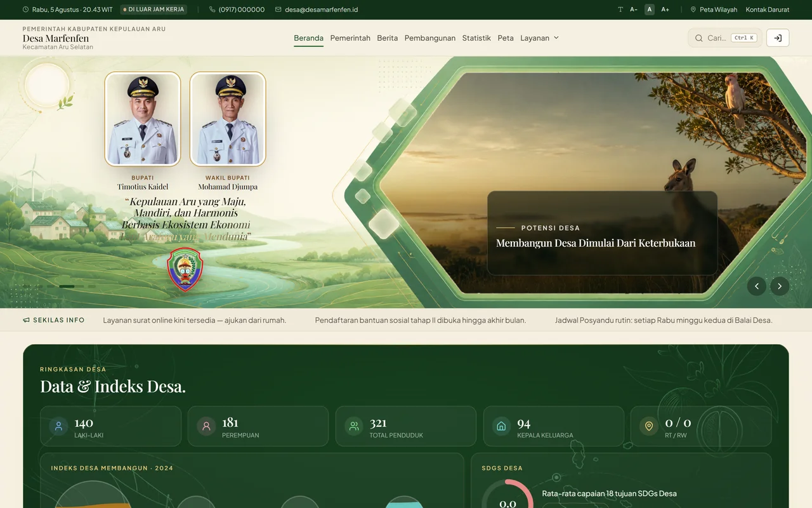The image size is (812, 508).
Task: Go to previous hero slide
Action: coord(756,286)
